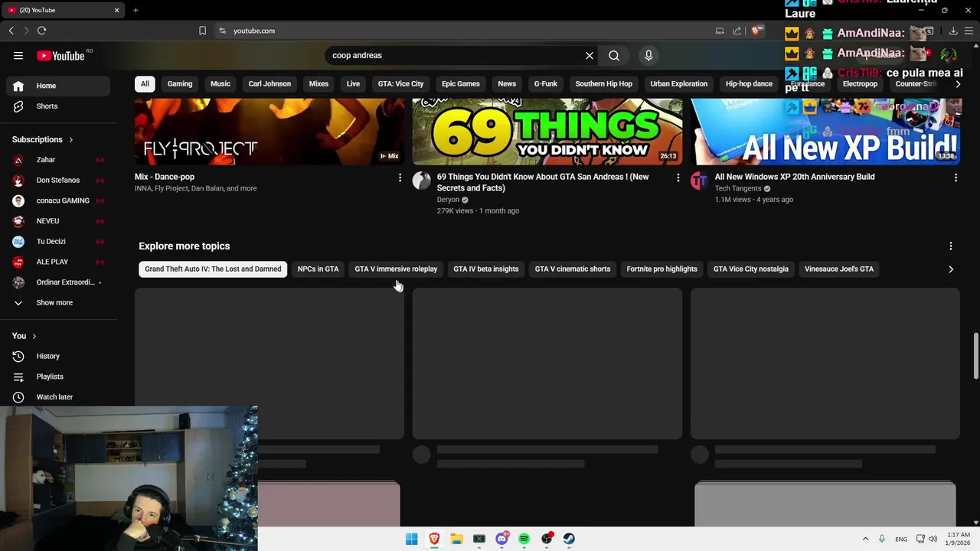
Task: Select the G-Funk filter chip
Action: coord(546,83)
